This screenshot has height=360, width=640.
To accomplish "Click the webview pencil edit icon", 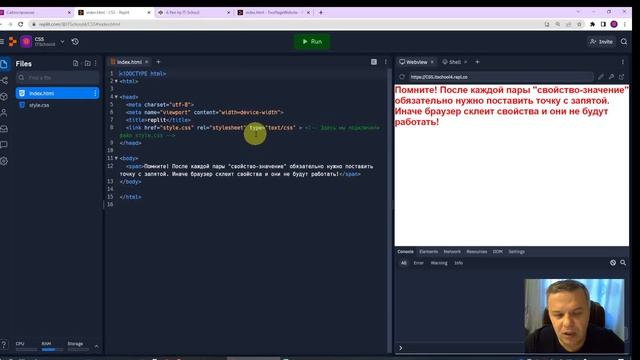I will pos(601,77).
